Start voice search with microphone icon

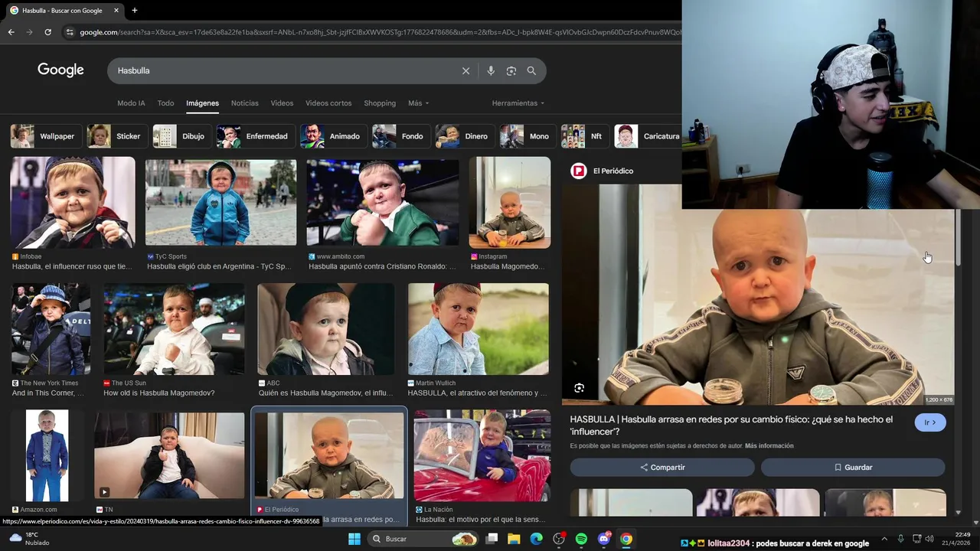point(491,70)
